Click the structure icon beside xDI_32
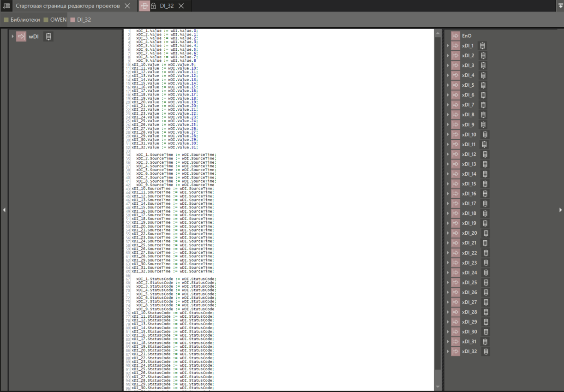The height and width of the screenshot is (392, 564). 486,352
